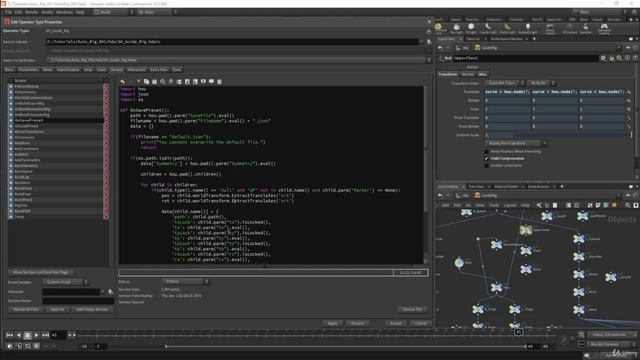Image resolution: width=640 pixels, height=360 pixels.
Task: Open the Rx Ry Rz rotate order dropdown
Action: click(541, 83)
